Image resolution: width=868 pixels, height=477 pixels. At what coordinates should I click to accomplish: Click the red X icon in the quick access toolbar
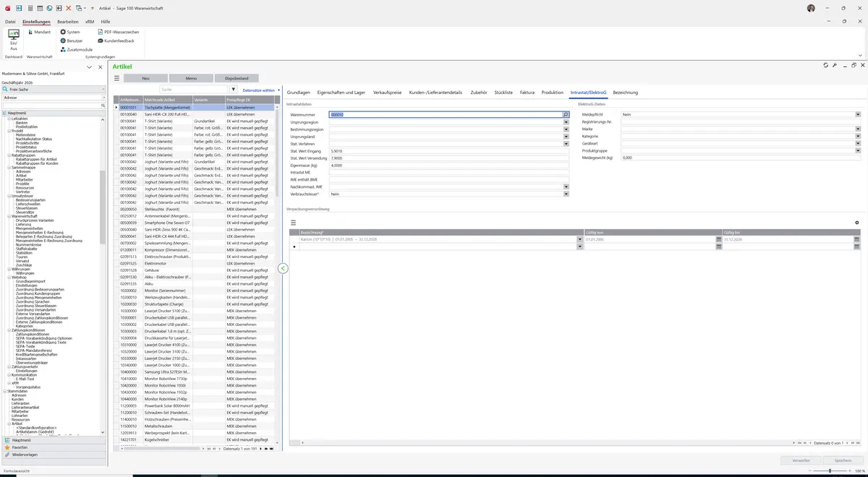click(x=69, y=8)
